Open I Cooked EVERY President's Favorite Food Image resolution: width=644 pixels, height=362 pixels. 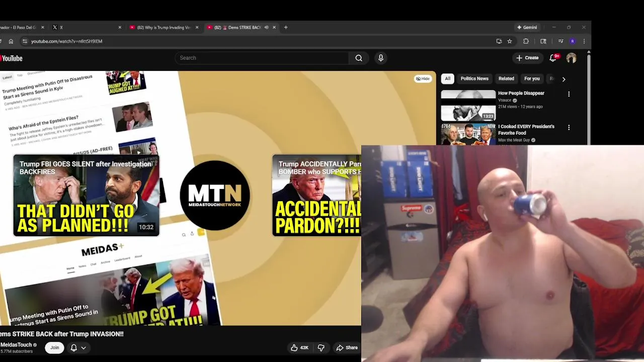[526, 130]
